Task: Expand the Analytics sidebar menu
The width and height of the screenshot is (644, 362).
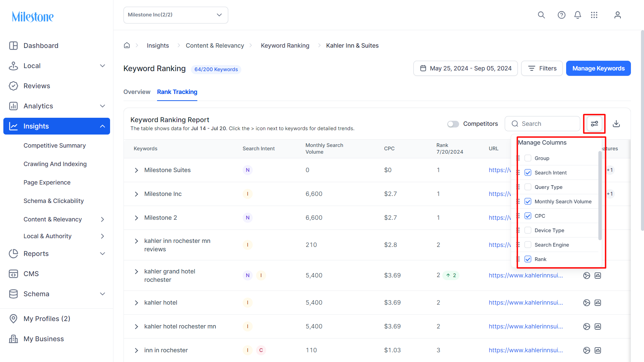Action: pos(103,106)
